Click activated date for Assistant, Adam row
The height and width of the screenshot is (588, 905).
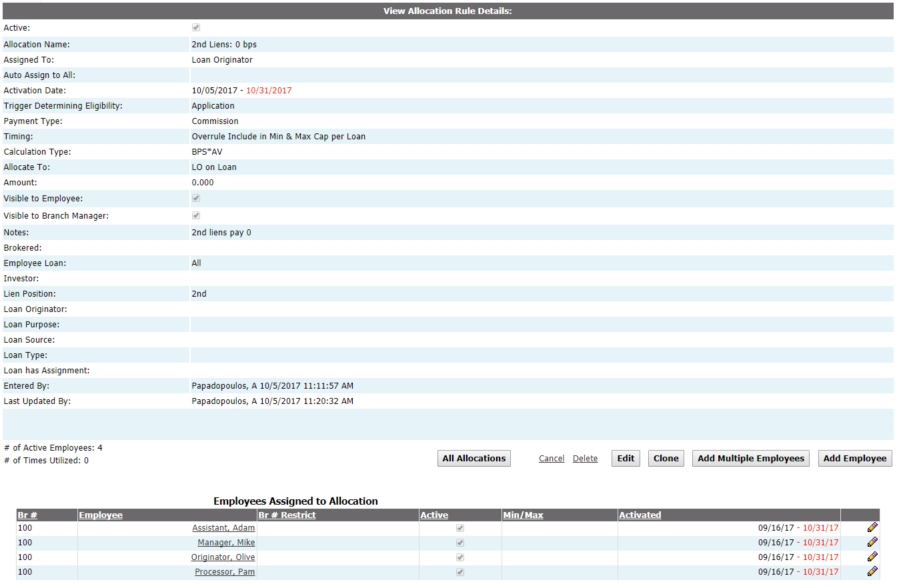pos(798,528)
